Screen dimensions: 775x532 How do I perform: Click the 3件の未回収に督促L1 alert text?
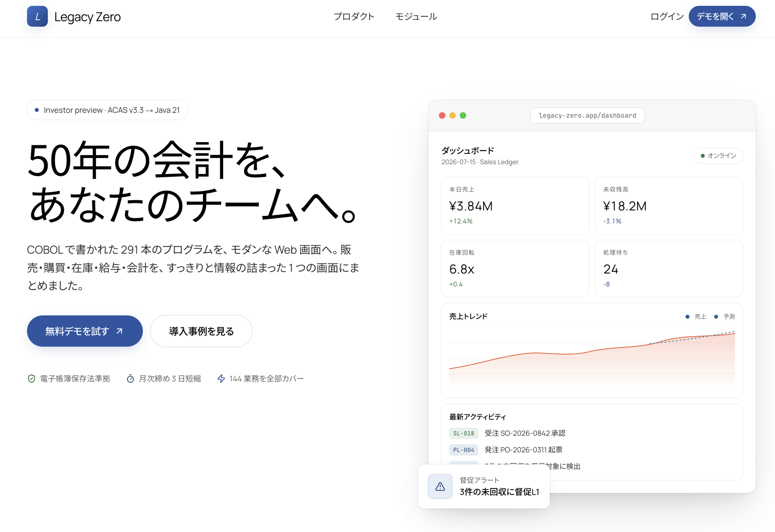(499, 492)
